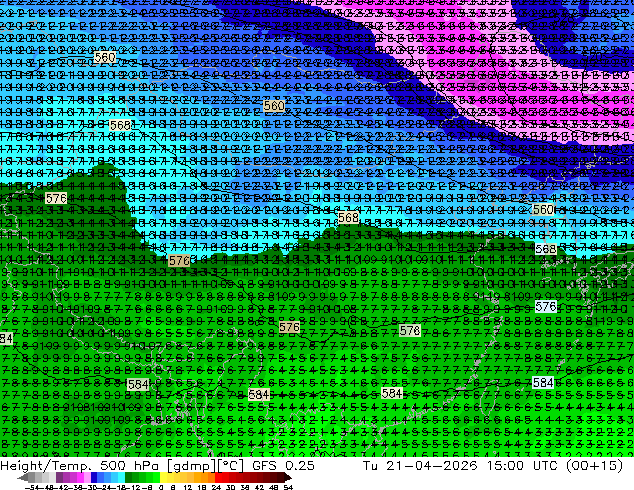Click the "Height/Temp." title text

point(47,466)
